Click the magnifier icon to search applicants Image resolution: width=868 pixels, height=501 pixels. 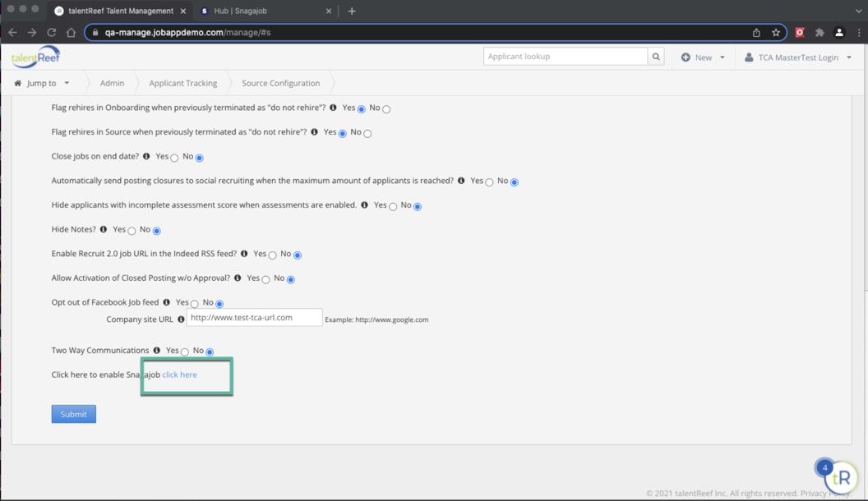tap(655, 56)
